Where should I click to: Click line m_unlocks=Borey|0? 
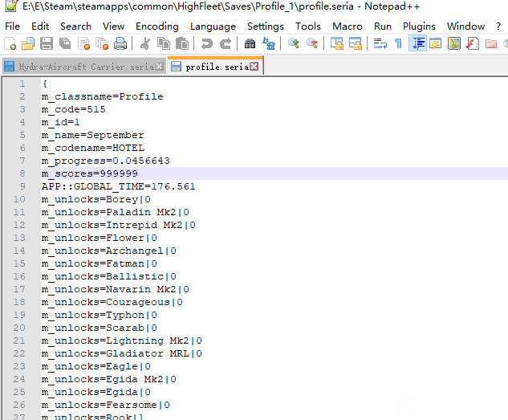pos(96,199)
